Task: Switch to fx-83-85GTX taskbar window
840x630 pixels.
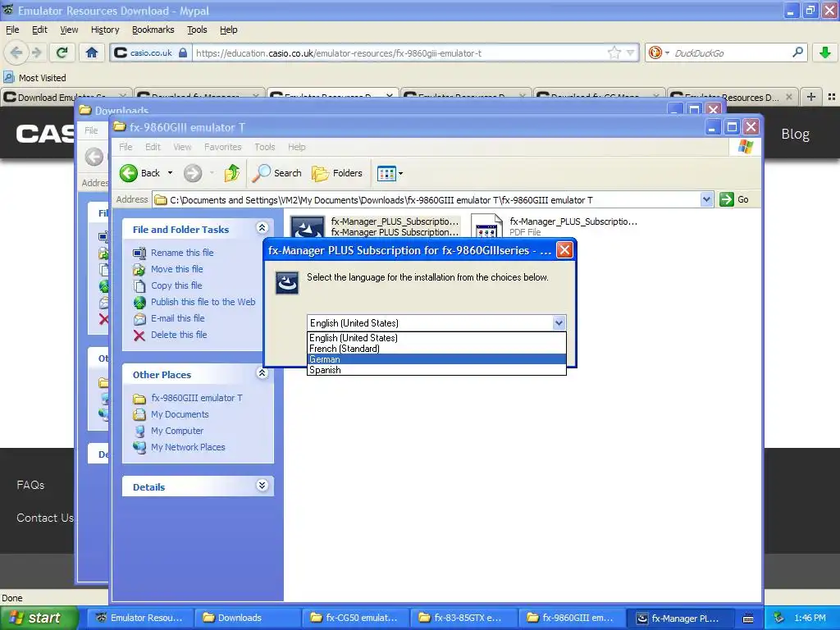Action: tap(463, 618)
